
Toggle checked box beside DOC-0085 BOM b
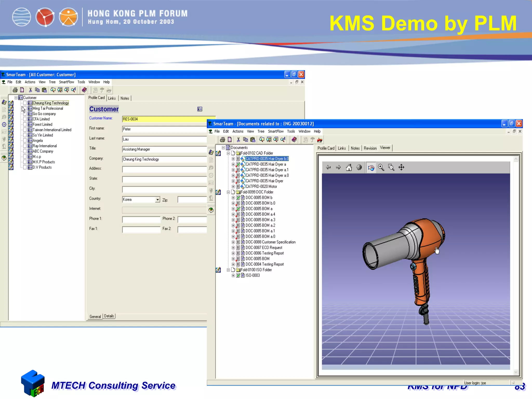[238, 198]
